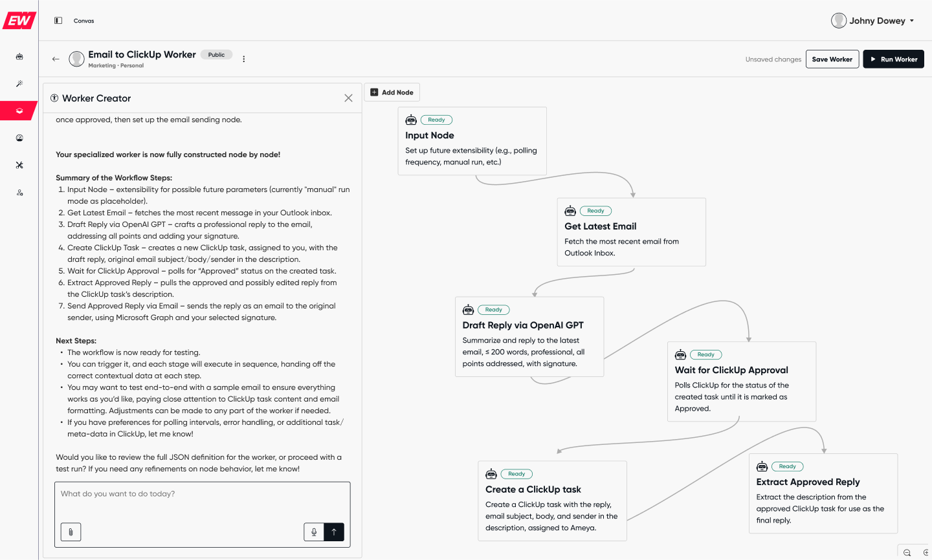The height and width of the screenshot is (560, 932).
Task: Click the zoom out magnifier icon
Action: tap(907, 553)
